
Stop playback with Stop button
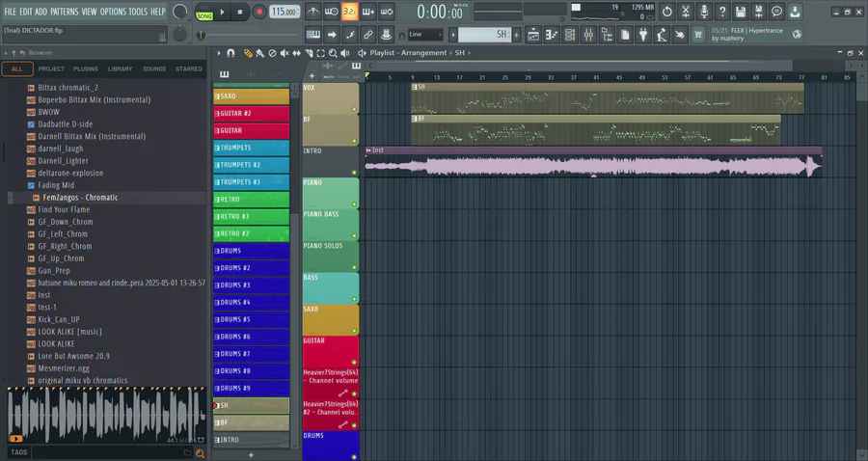click(x=240, y=12)
